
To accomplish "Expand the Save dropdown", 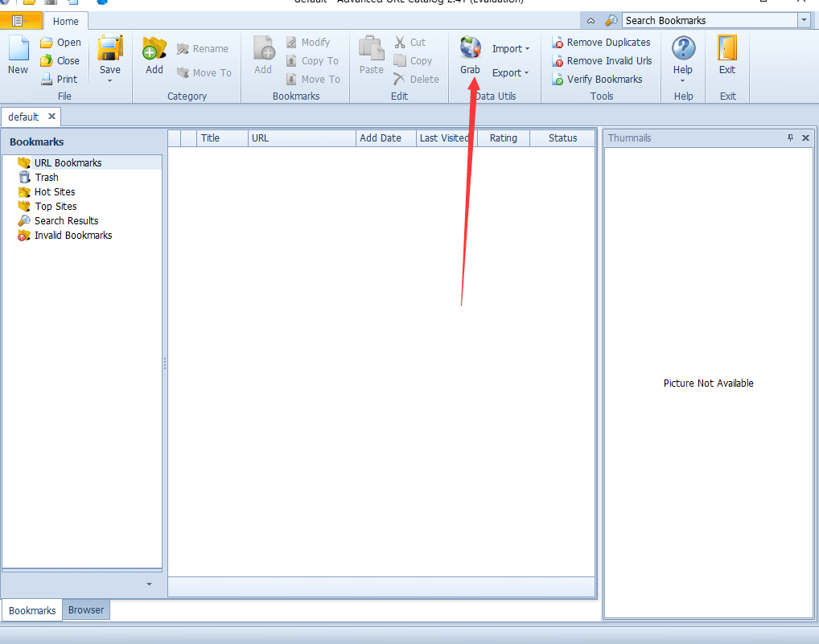I will (x=110, y=80).
